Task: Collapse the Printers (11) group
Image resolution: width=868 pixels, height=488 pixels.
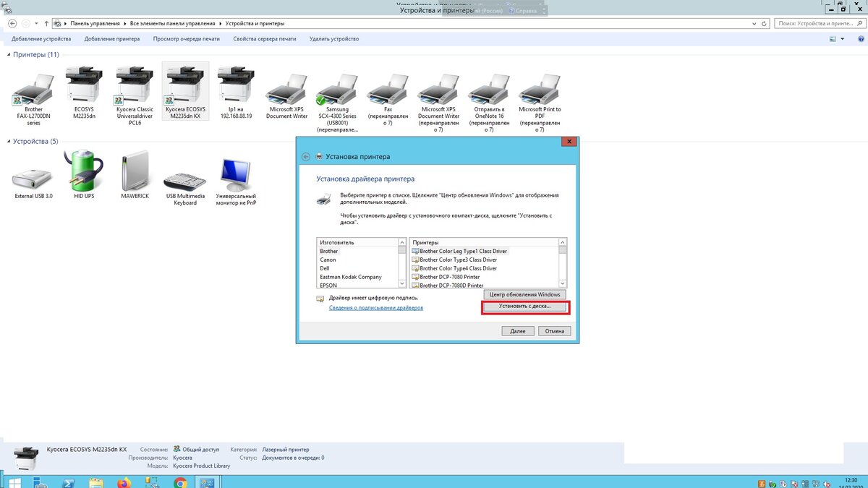Action: click(9, 55)
